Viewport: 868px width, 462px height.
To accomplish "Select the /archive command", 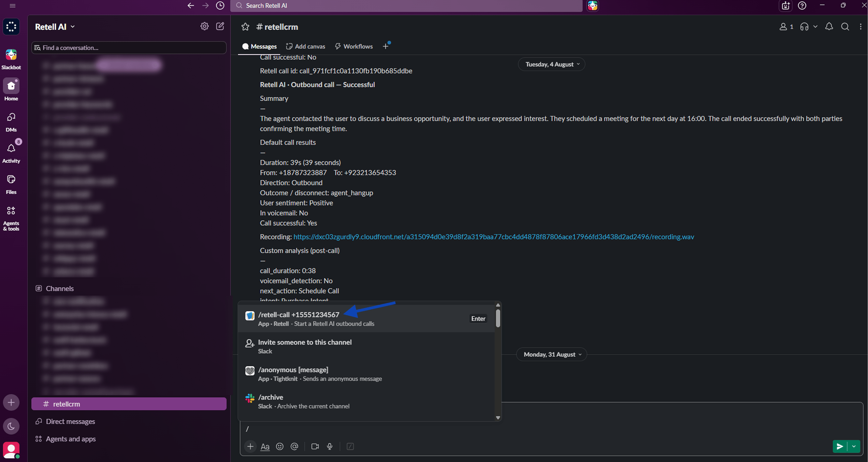I will (x=366, y=401).
